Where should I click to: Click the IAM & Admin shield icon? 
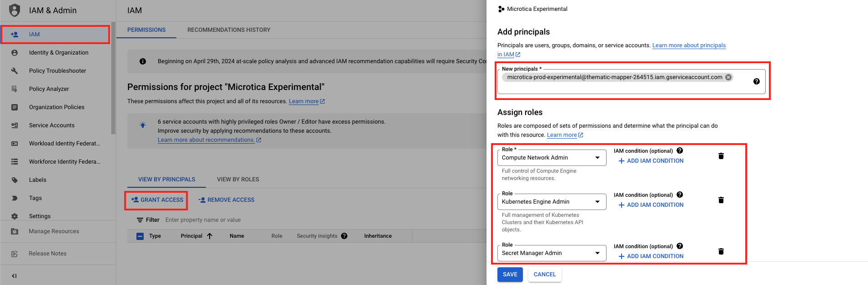coord(15,10)
